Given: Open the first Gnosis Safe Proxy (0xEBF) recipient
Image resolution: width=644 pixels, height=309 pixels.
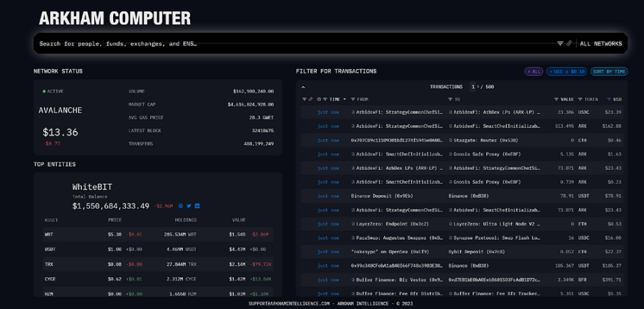Looking at the screenshot, I should point(488,154).
